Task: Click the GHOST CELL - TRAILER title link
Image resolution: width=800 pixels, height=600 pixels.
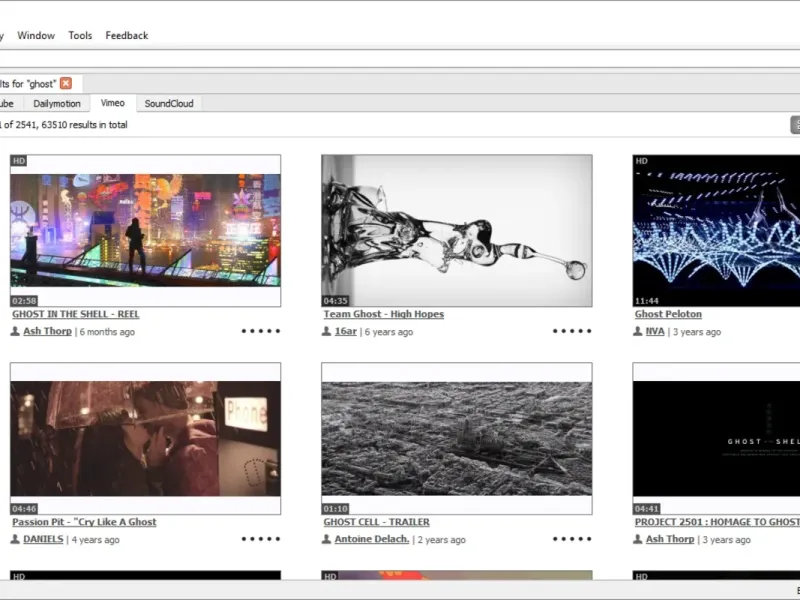Action: click(377, 522)
